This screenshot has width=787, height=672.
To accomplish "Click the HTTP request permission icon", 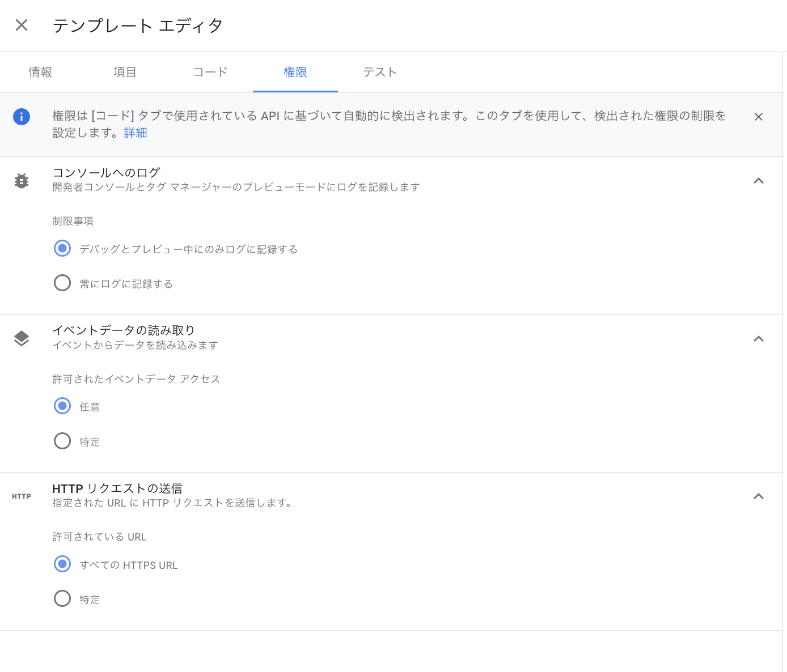I will (x=22, y=496).
